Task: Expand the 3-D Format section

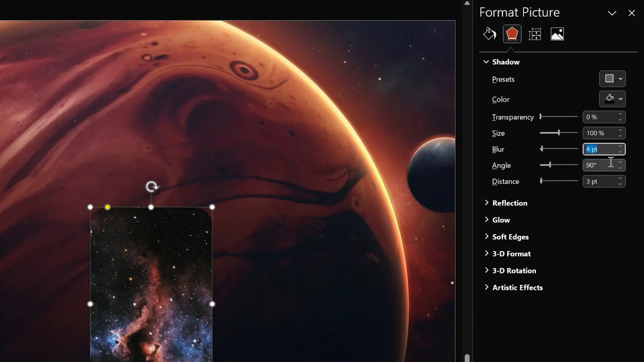Action: [x=507, y=254]
